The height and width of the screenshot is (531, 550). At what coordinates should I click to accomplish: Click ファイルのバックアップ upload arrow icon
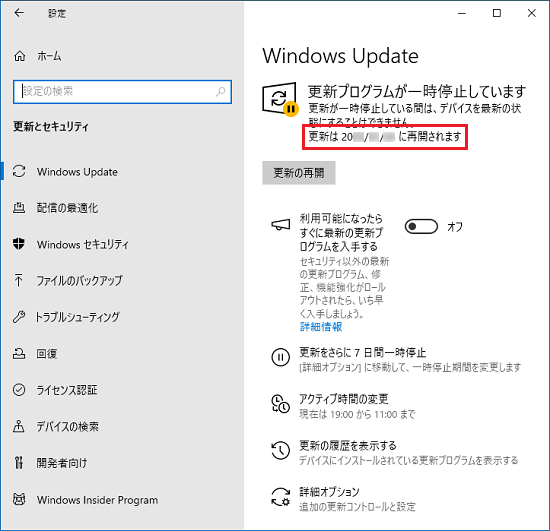click(x=19, y=280)
